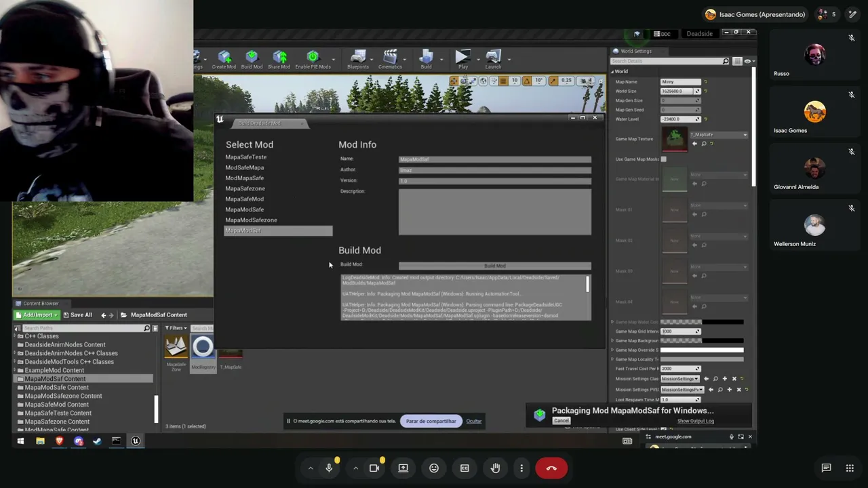Open File Explorer from the taskbar
Image resolution: width=868 pixels, height=488 pixels.
pos(40,441)
